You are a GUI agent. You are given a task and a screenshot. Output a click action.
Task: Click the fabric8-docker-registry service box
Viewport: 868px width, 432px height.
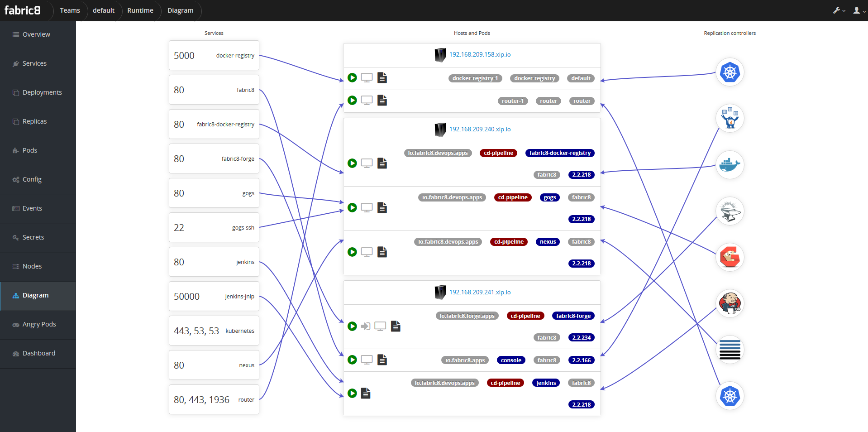click(x=214, y=124)
